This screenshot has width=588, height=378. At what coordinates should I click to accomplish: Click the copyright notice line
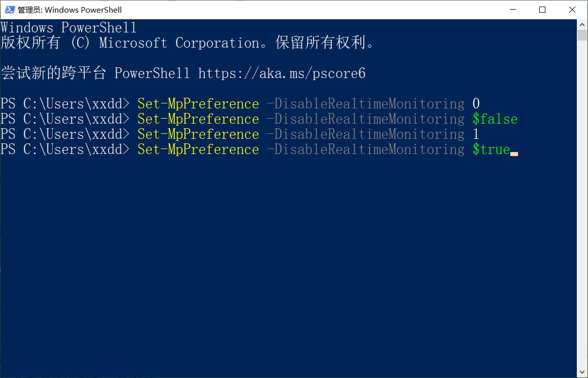(x=188, y=43)
